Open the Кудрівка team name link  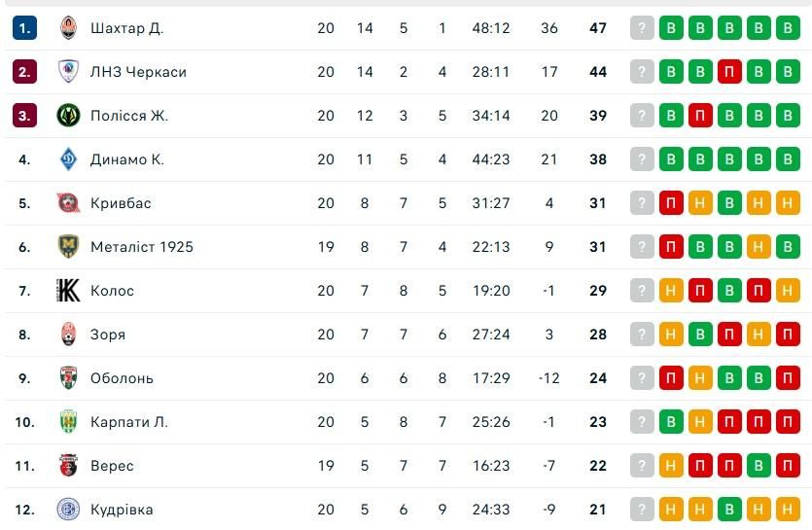tap(122, 510)
